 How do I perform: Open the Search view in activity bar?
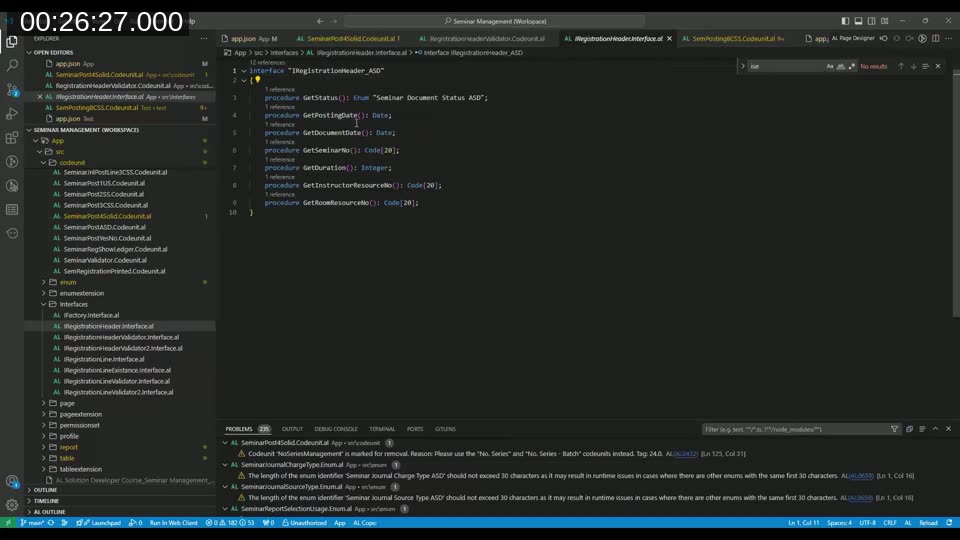12,65
